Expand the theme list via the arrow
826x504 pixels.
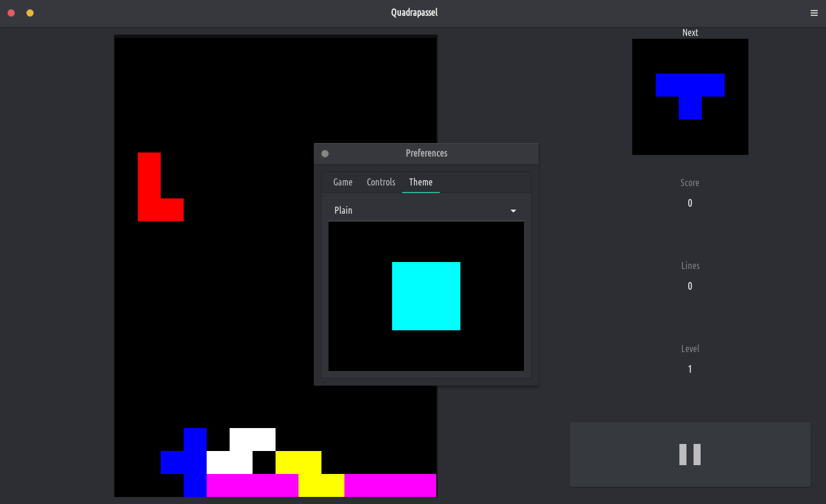coord(513,211)
